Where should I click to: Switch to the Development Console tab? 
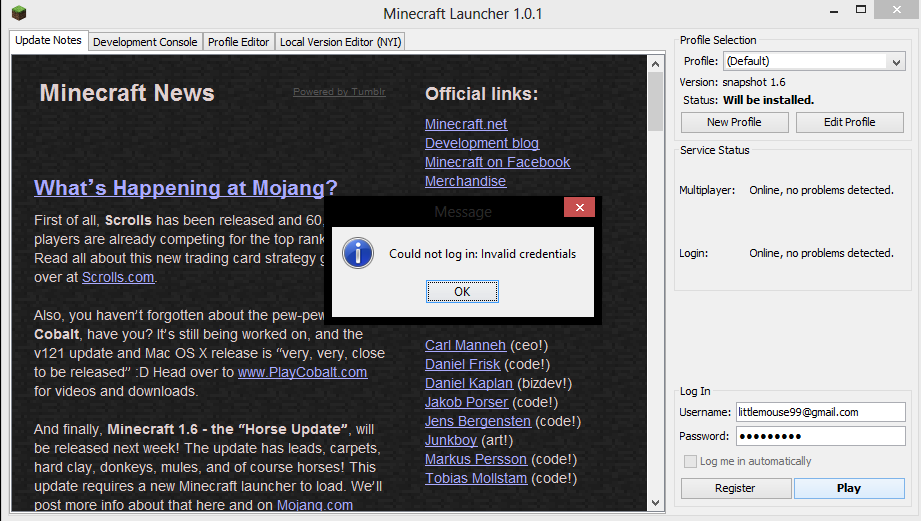(145, 42)
